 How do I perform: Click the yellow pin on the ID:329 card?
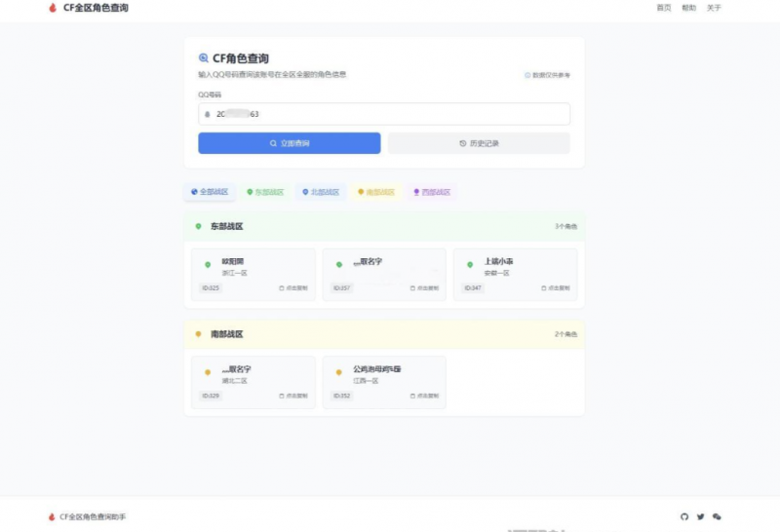click(x=208, y=372)
